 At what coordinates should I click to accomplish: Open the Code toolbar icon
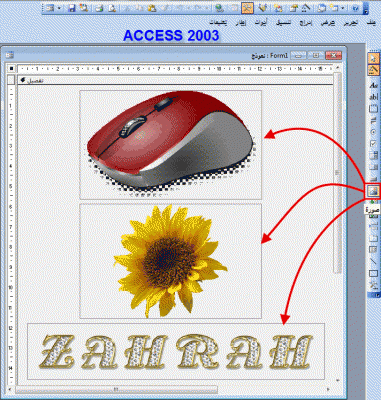click(278, 8)
